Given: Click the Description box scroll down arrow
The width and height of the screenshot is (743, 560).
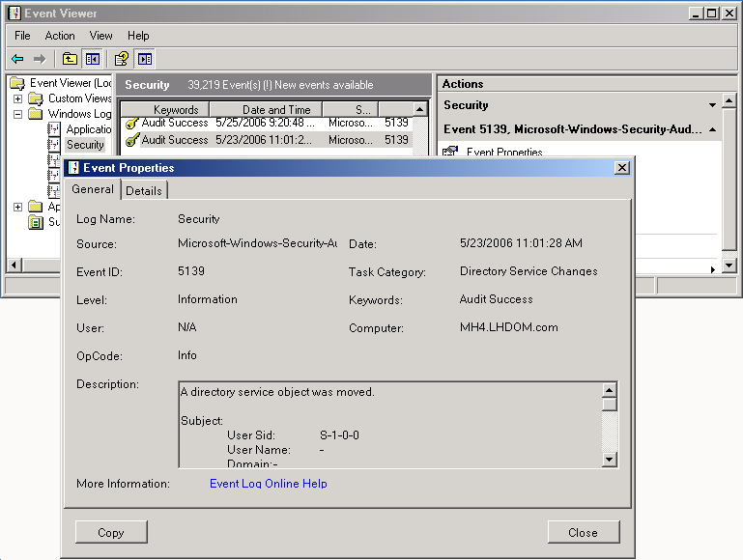Looking at the screenshot, I should pos(609,460).
